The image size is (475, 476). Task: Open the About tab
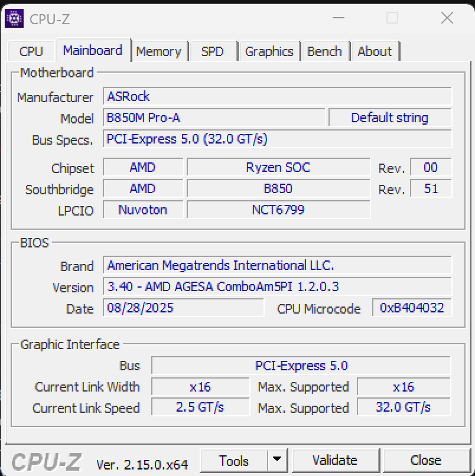[x=375, y=51]
